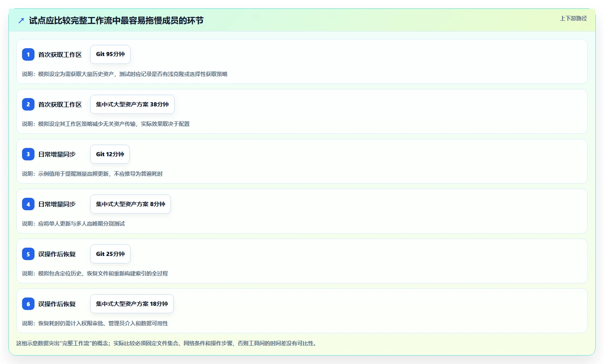Click the panel title 试点应比较完整工作流中最容易拖慢成员的环节
The image size is (604, 364).
click(x=116, y=20)
